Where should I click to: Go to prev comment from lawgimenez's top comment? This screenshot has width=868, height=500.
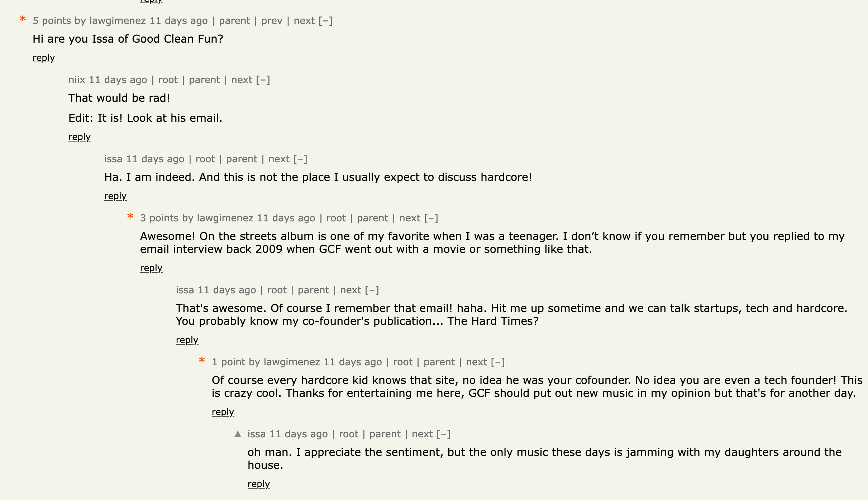272,21
